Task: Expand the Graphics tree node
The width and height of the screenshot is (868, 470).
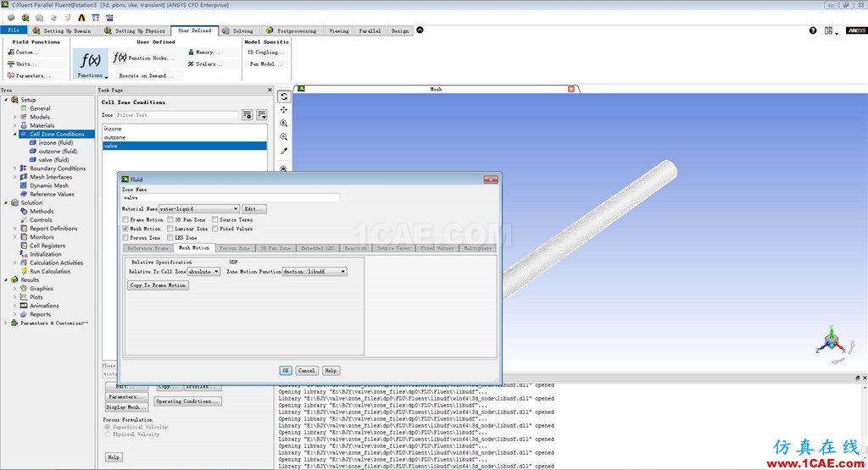Action: point(15,288)
